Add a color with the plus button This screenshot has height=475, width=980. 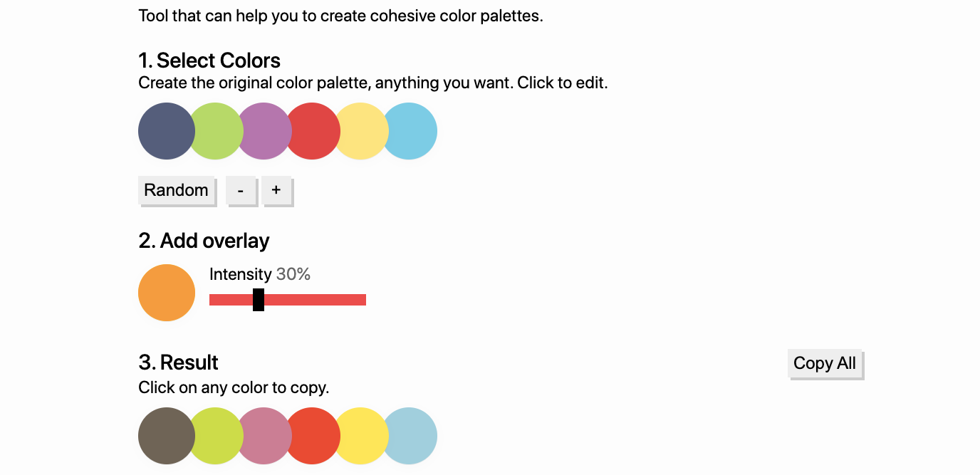[276, 190]
